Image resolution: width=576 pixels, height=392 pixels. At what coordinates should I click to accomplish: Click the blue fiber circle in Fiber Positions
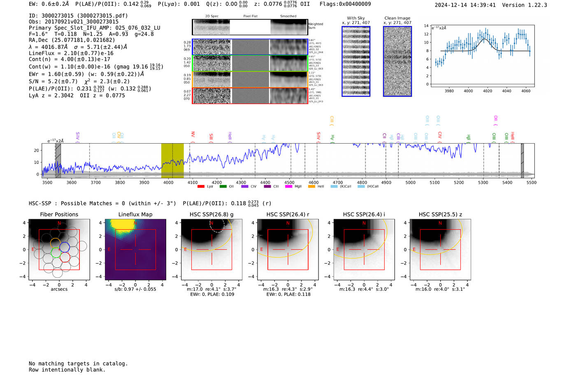tap(65, 247)
